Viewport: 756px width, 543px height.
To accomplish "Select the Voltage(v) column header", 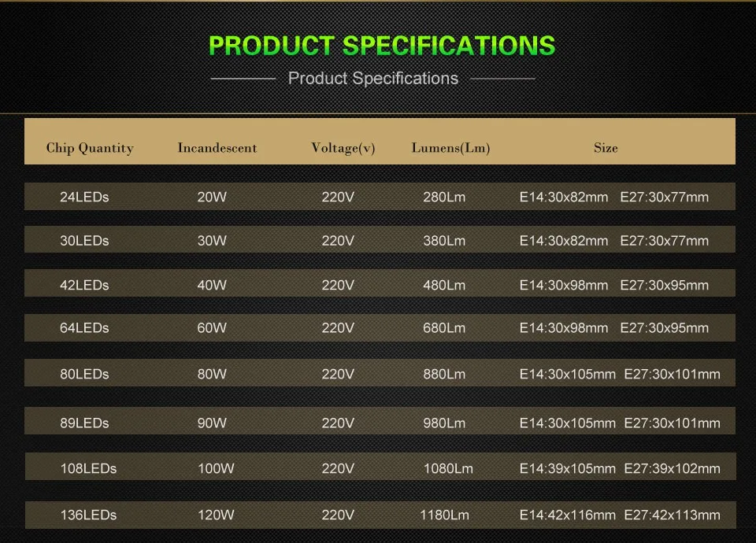I will pos(343,148).
